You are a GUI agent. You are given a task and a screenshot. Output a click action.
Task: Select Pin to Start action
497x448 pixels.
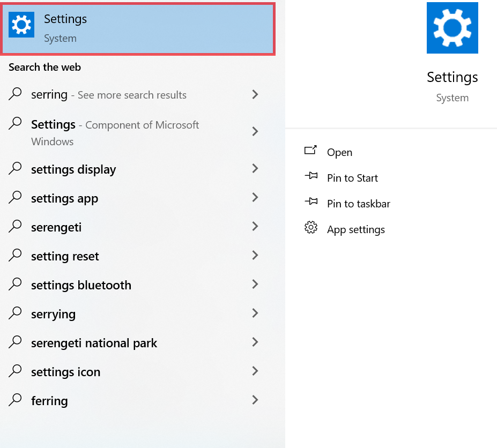[x=352, y=178]
